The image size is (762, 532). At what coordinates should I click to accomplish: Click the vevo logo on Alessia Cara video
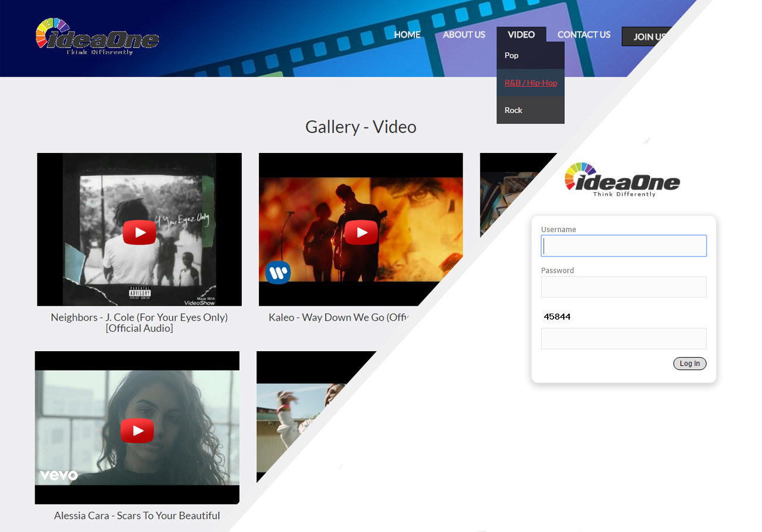click(x=59, y=475)
